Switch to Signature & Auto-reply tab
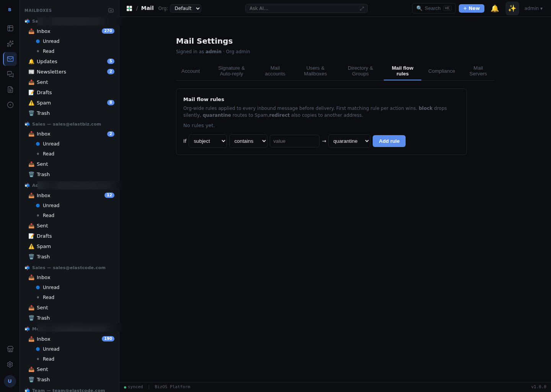Screen dimensions: 551x392 [x=231, y=71]
